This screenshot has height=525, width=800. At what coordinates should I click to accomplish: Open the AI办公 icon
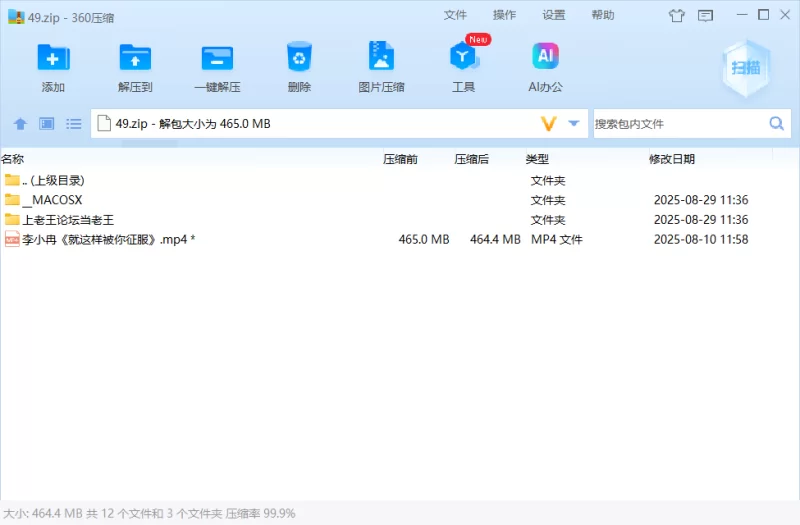(x=545, y=56)
